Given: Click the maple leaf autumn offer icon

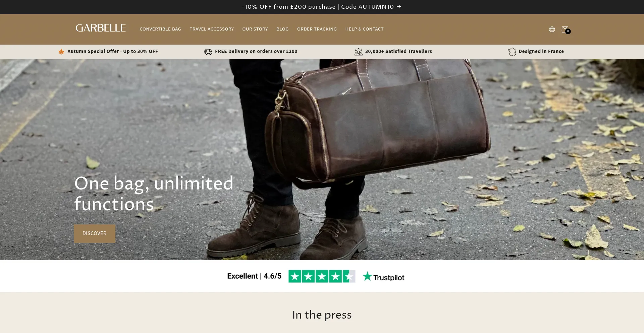Looking at the screenshot, I should click(61, 52).
